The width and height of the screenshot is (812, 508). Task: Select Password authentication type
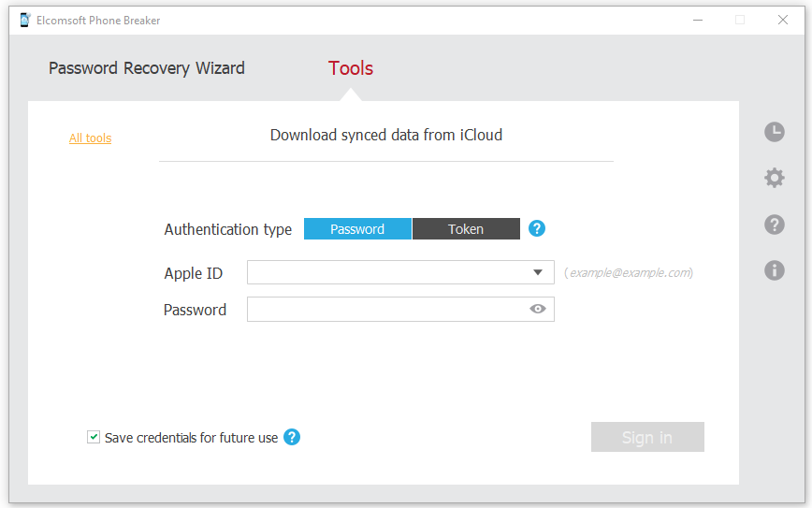pos(357,229)
